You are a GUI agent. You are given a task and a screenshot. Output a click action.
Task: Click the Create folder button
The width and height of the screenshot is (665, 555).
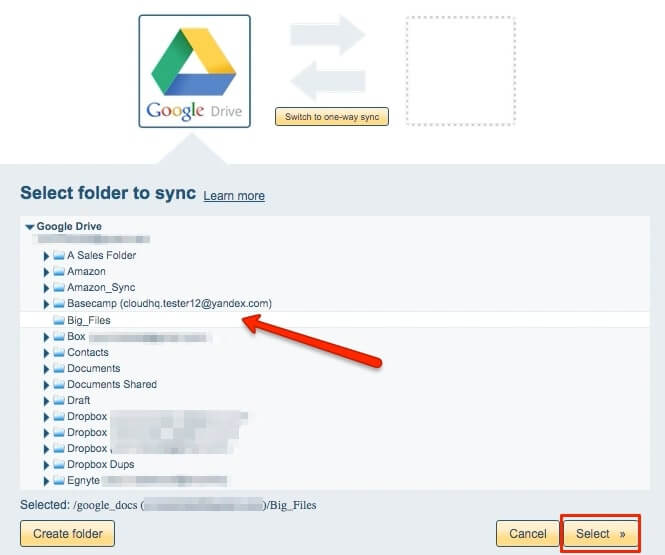[x=67, y=533]
